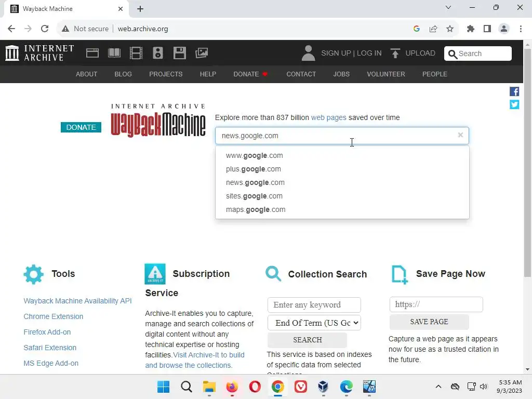Click the SAVE PAGE button
Viewport: 532px width, 399px height.
tap(429, 322)
